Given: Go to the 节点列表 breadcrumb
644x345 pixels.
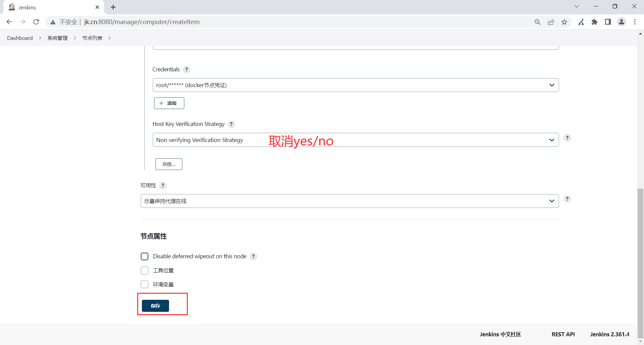Looking at the screenshot, I should point(92,38).
